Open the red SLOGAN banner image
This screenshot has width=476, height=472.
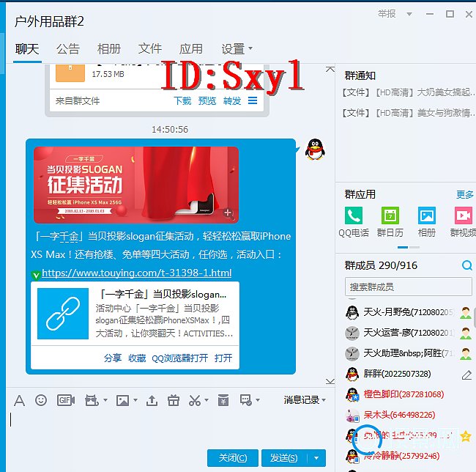tap(136, 185)
